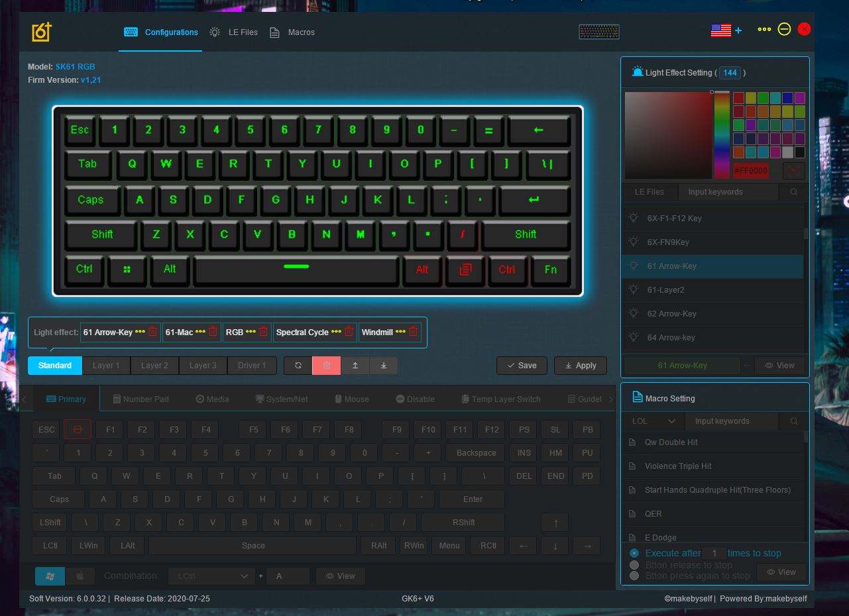Expand the LCtrl combination dropdown
Image resolution: width=849 pixels, height=616 pixels.
[211, 576]
